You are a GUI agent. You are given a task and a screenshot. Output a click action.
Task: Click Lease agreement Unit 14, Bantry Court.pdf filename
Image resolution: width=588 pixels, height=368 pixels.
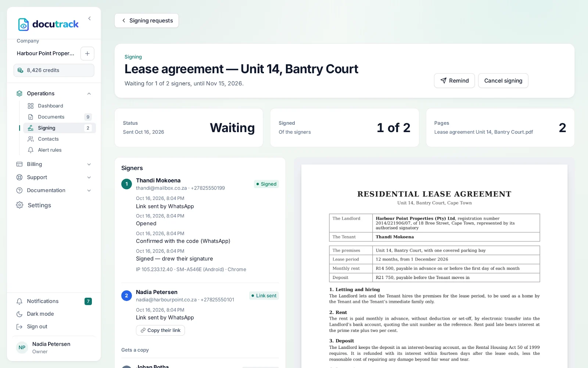tap(484, 132)
